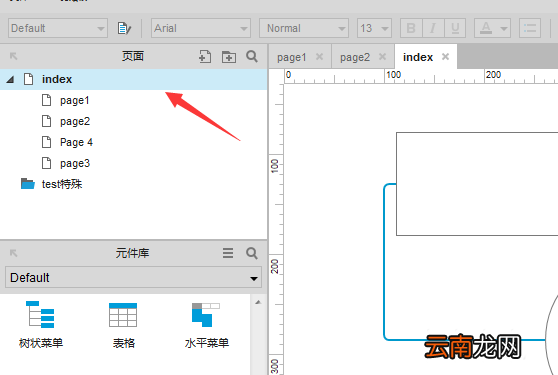Toggle underline formatting
Image resolution: width=558 pixels, height=375 pixels.
455,28
